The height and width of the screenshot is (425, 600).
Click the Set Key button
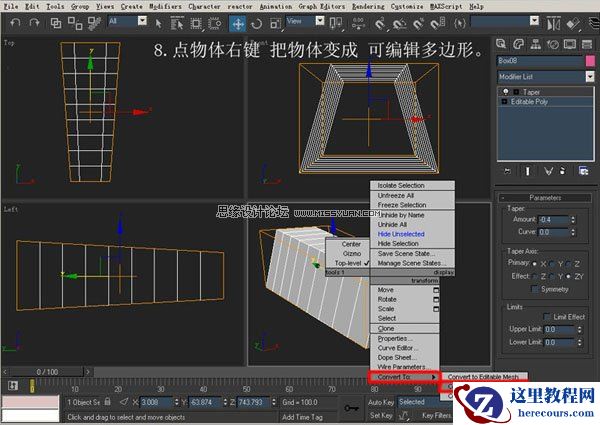[381, 415]
